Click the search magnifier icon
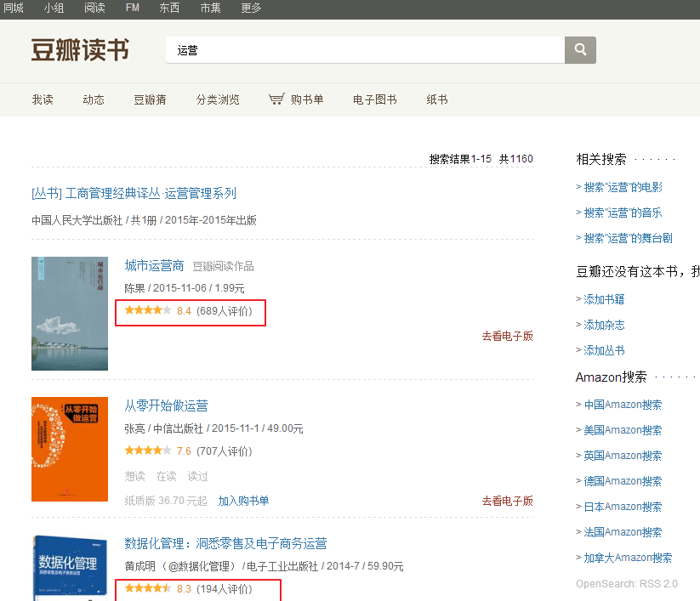Image resolution: width=700 pixels, height=601 pixels. 579,50
